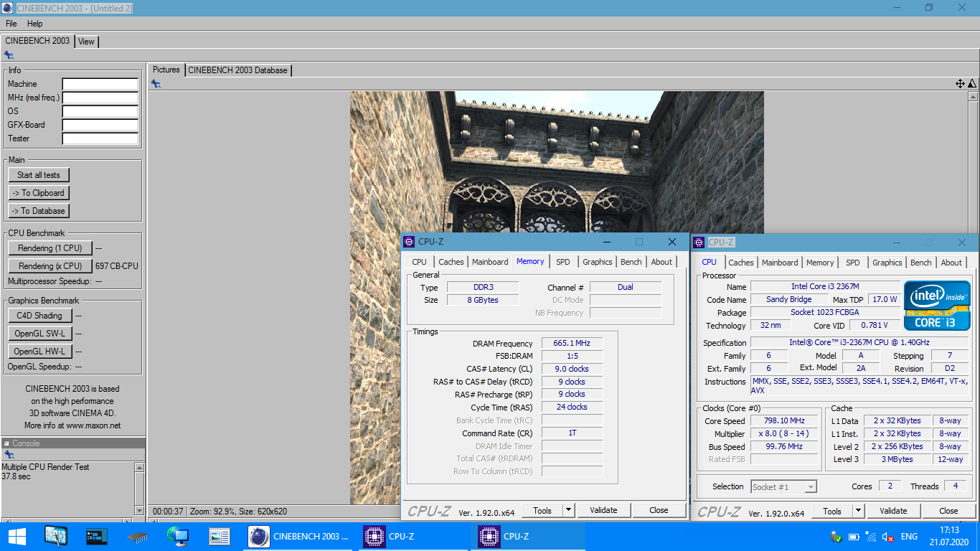The height and width of the screenshot is (551, 980).
Task: Open the second taskbar icon with monitor
Action: click(56, 536)
